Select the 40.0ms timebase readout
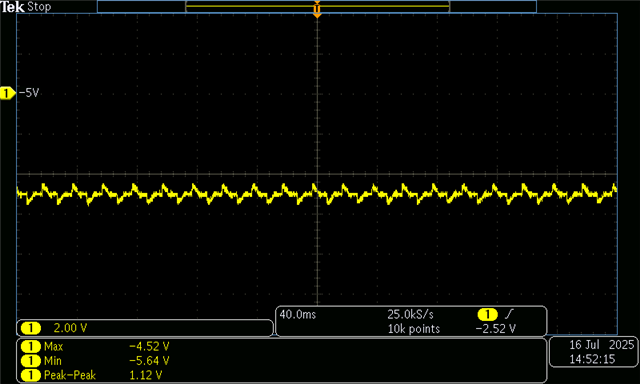The width and height of the screenshot is (640, 384). click(298, 314)
